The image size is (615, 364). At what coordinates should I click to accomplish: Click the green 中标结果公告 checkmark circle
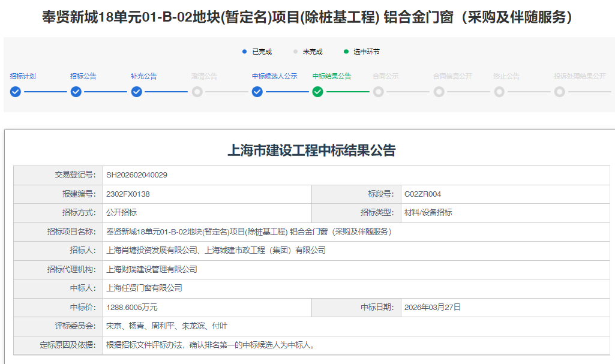coord(318,92)
